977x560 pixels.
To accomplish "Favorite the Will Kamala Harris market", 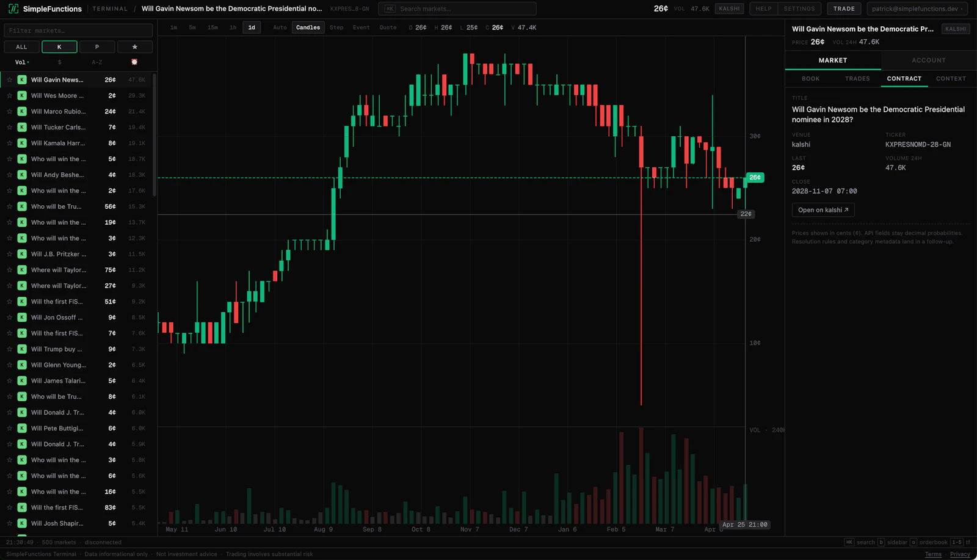I will [x=9, y=144].
